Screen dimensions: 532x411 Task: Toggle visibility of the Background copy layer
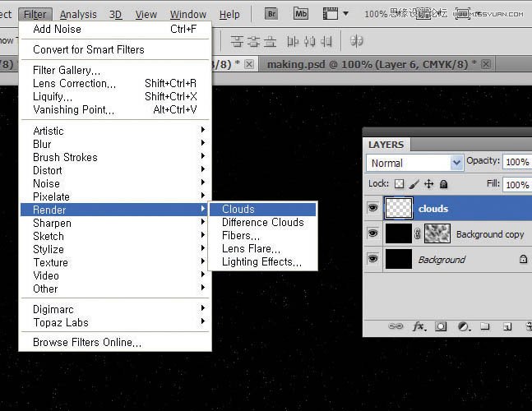click(x=372, y=234)
